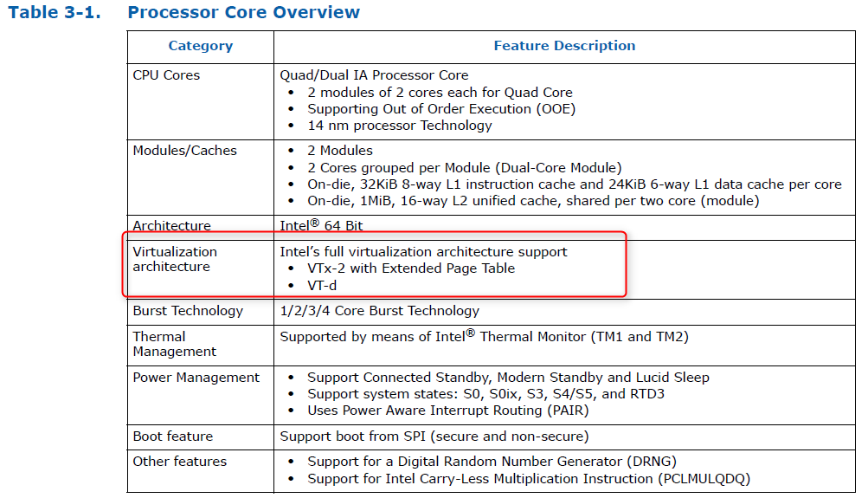Click the L2 unified cache bullet line
Screen dimensions: 868x498
click(x=533, y=201)
